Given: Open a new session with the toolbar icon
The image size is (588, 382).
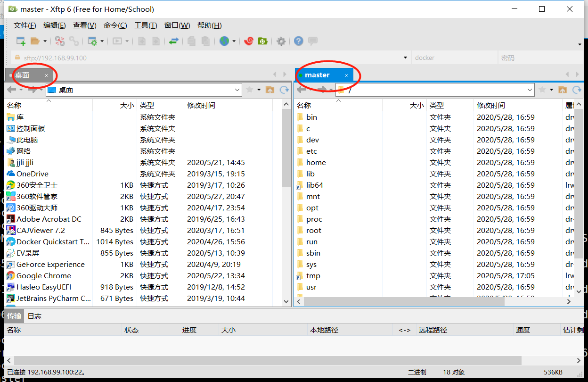Looking at the screenshot, I should (21, 41).
